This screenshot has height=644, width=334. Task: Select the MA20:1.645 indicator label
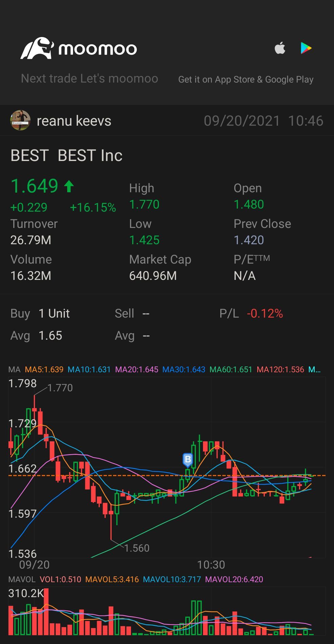(137, 370)
